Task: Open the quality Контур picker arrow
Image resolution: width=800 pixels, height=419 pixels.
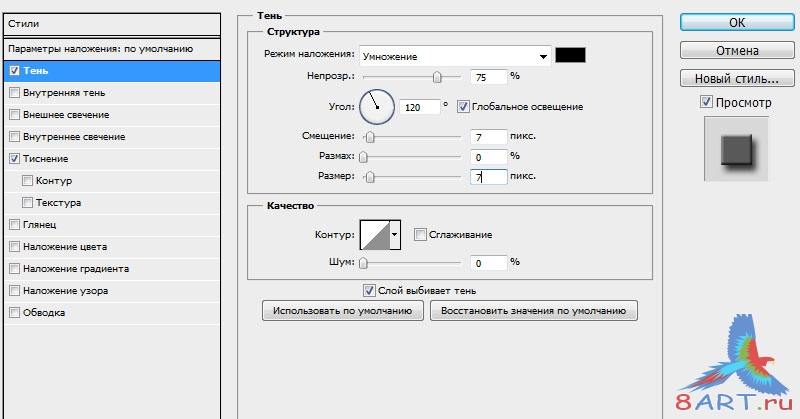Action: pyautogui.click(x=395, y=235)
